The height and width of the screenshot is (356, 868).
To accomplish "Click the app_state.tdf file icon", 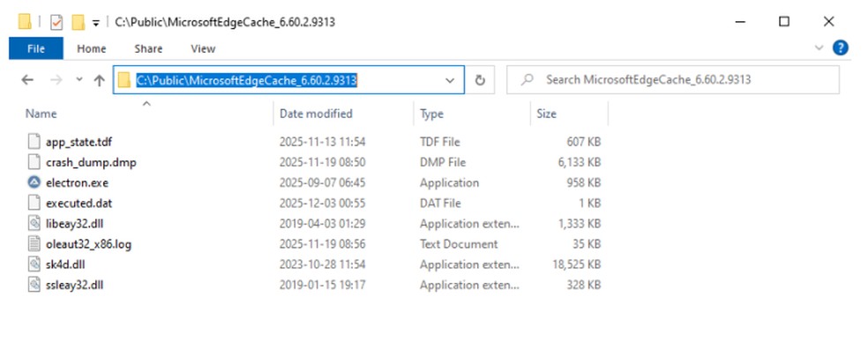I will [34, 142].
